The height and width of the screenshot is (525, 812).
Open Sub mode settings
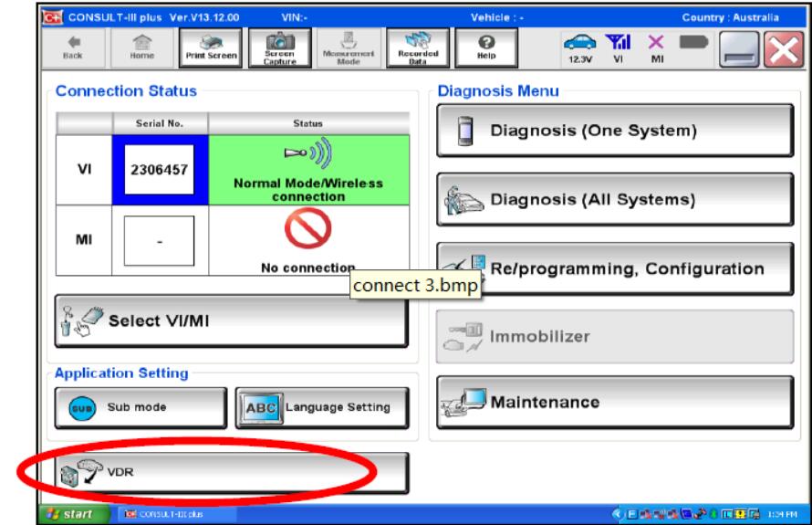coord(141,407)
